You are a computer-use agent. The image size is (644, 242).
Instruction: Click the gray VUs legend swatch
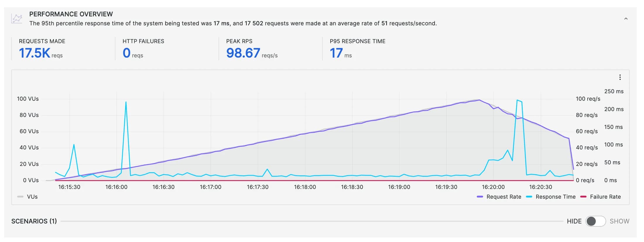click(20, 197)
